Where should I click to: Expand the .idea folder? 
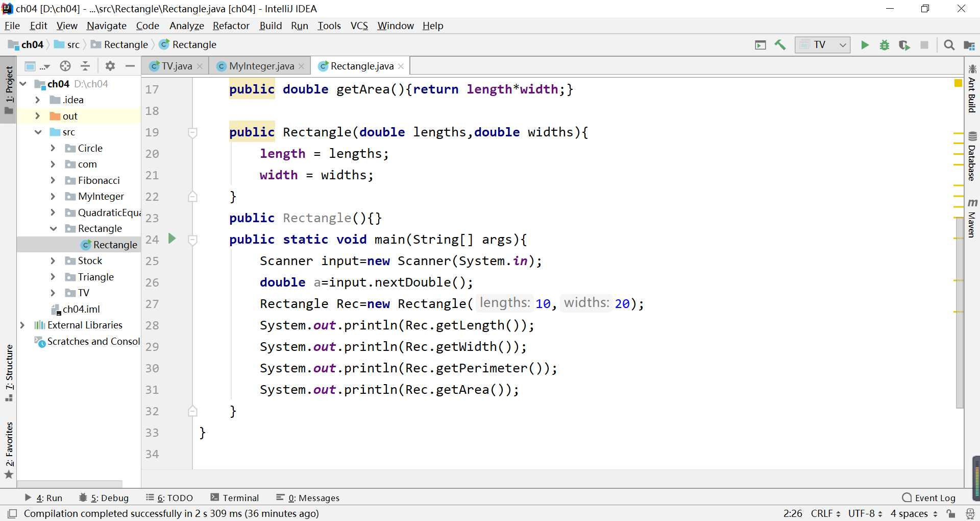coord(37,100)
